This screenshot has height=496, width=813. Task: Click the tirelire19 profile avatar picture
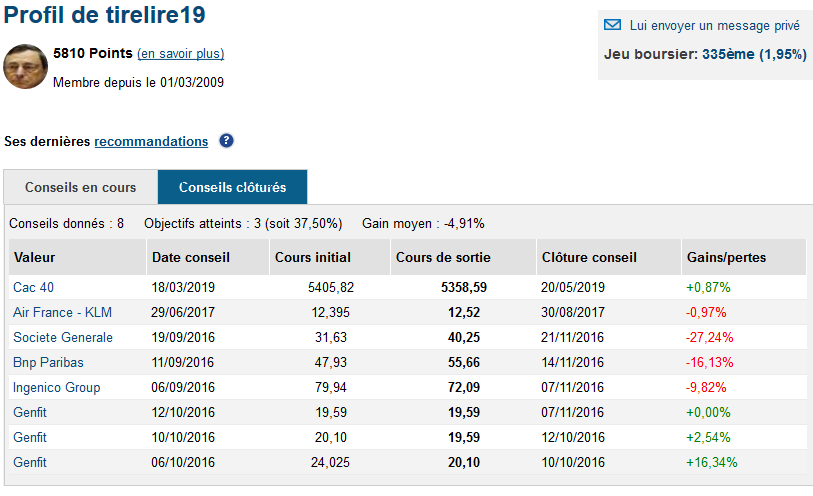(25, 66)
